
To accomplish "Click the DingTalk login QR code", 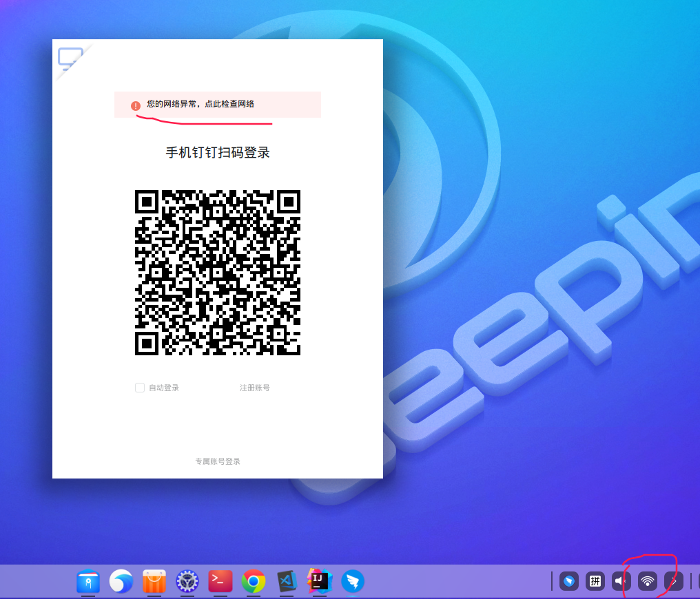I will (218, 273).
